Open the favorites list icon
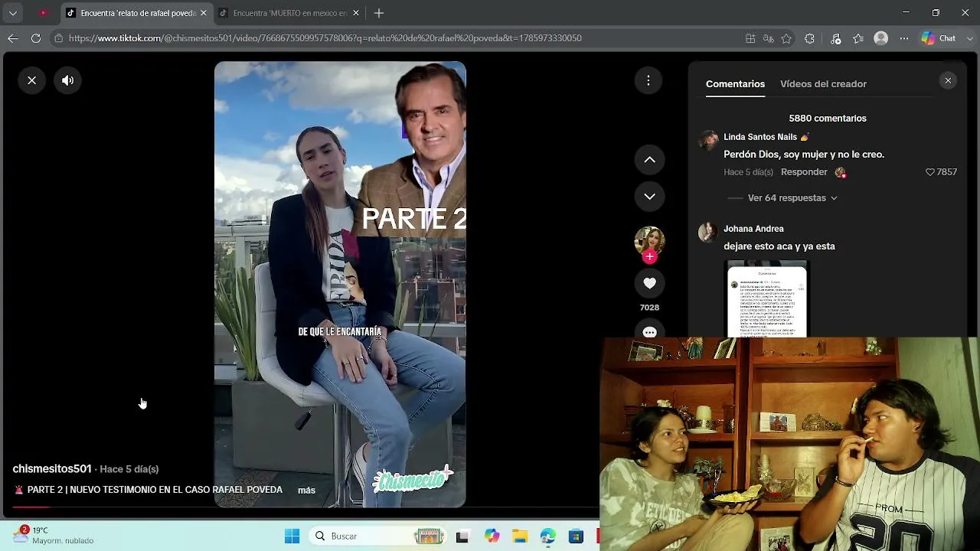 point(858,38)
